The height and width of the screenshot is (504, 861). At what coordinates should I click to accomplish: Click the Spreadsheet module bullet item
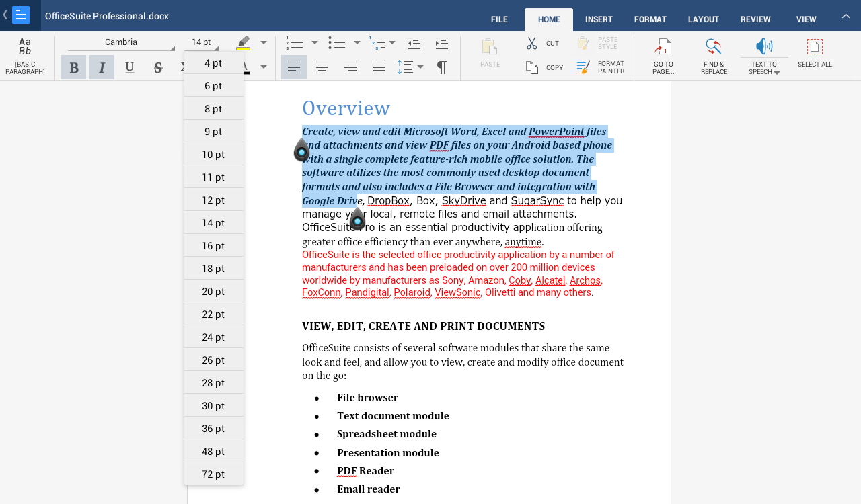pos(387,434)
